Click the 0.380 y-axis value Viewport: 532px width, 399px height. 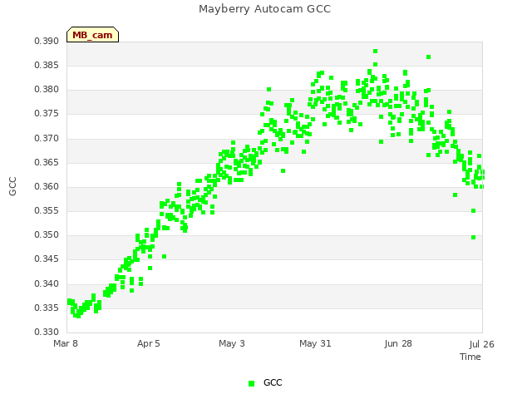coord(47,90)
